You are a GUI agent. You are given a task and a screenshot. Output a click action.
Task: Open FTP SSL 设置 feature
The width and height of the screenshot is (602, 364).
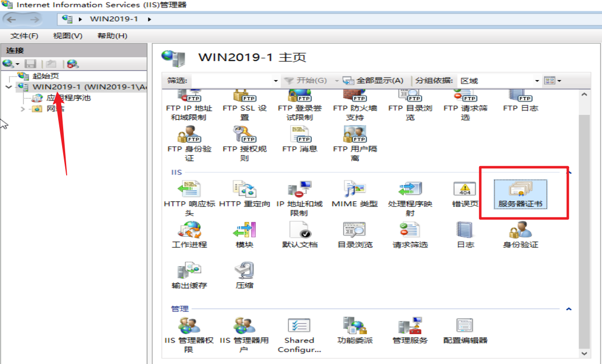pyautogui.click(x=244, y=105)
